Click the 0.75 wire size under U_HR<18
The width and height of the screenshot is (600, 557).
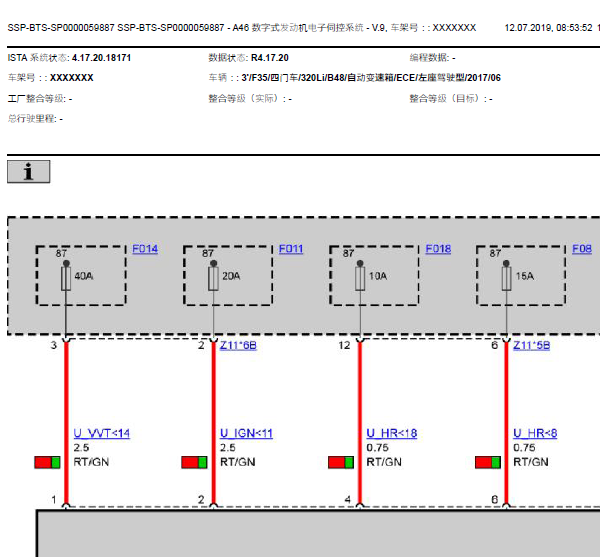click(x=377, y=448)
